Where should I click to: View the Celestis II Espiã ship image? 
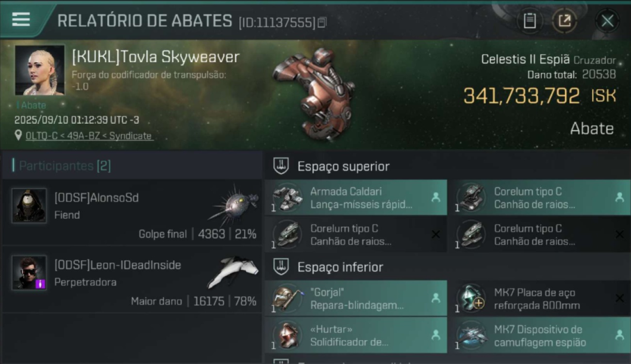[x=314, y=92]
